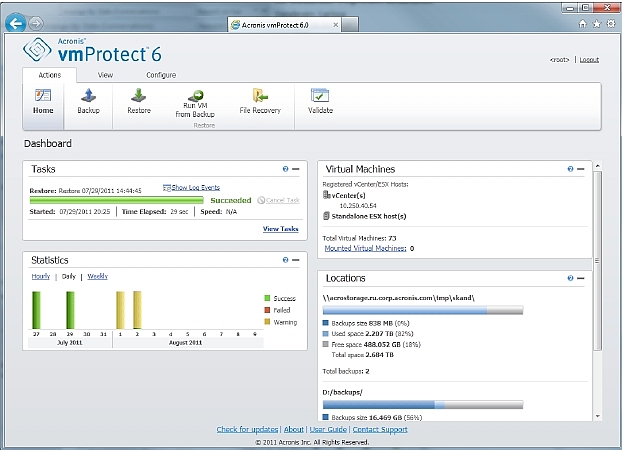Screen dimensions: 622x450
Task: Click the right panel scroll down arrow
Action: tap(598, 416)
